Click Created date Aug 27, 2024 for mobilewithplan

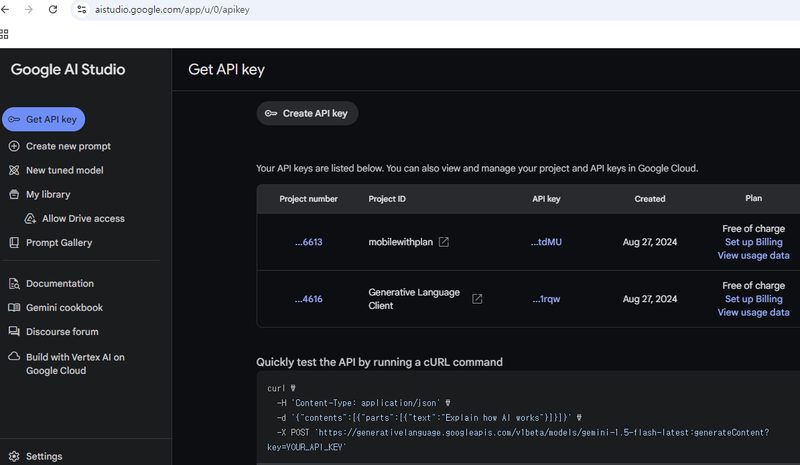tap(650, 242)
